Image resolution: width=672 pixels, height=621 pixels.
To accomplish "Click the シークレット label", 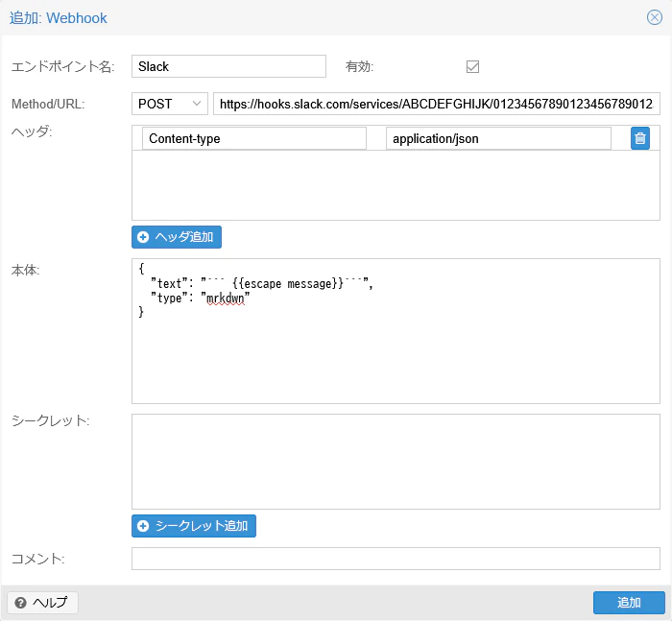I will coord(50,420).
